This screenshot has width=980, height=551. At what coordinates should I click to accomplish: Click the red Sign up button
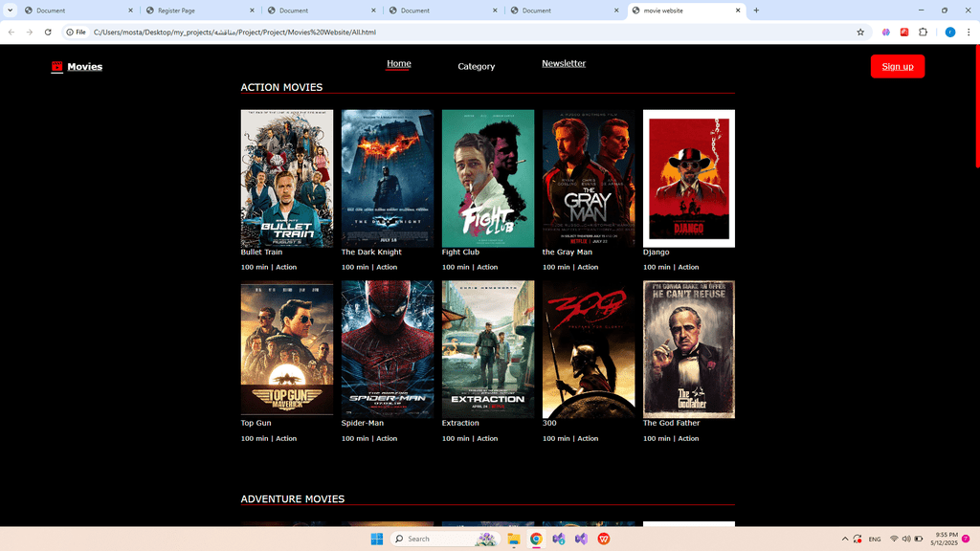[898, 66]
